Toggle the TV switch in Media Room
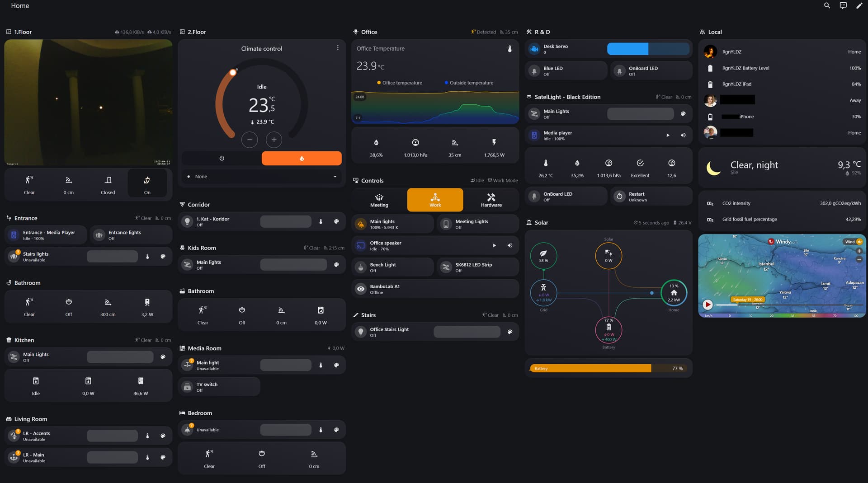The image size is (868, 483). 219,386
